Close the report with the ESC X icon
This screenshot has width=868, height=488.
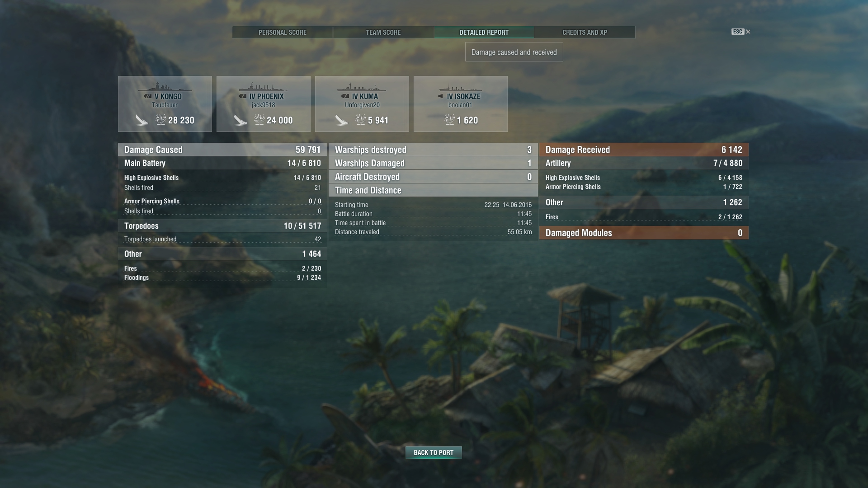coord(741,32)
